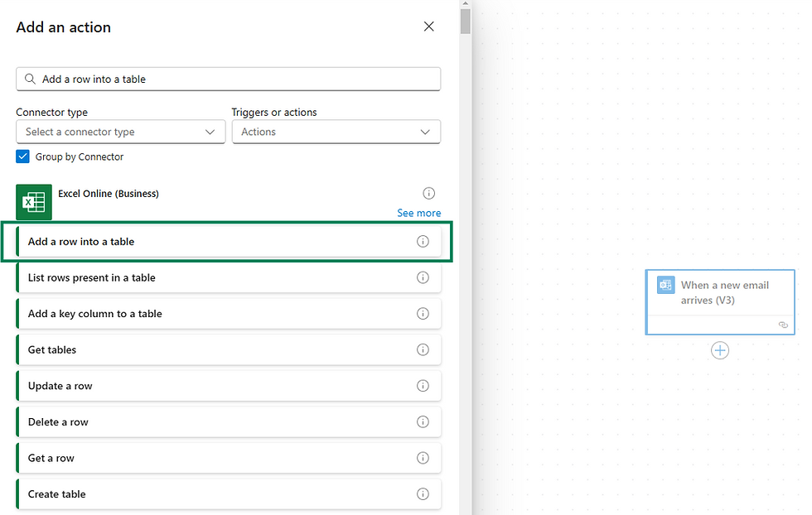View info for Update a row

point(423,386)
